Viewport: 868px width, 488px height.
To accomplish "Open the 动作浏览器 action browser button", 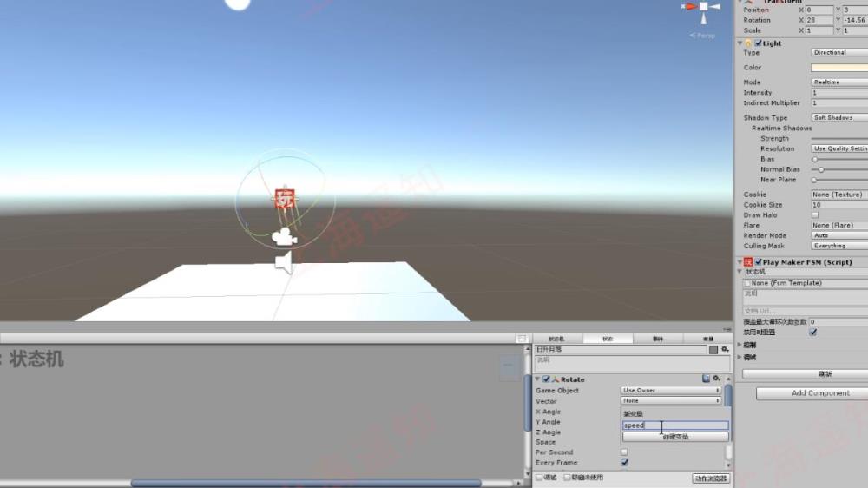I will tap(711, 478).
